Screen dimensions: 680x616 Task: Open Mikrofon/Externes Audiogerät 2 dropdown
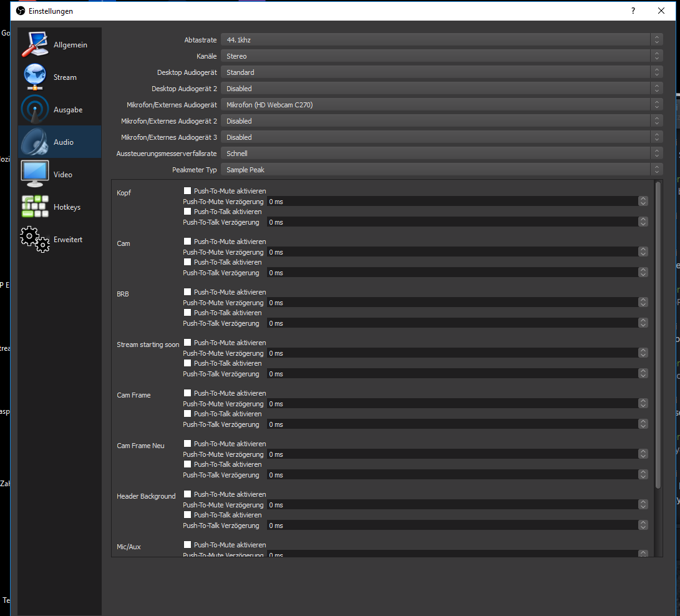coord(442,120)
